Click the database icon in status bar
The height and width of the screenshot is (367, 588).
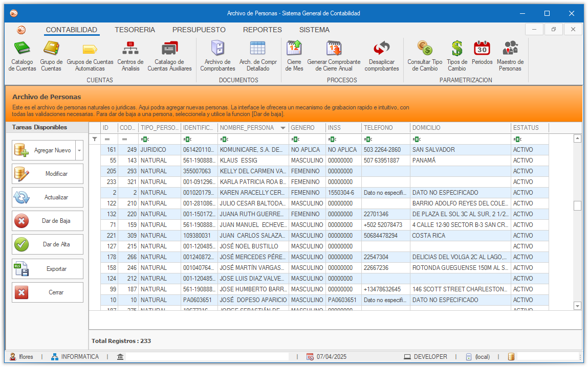point(511,357)
